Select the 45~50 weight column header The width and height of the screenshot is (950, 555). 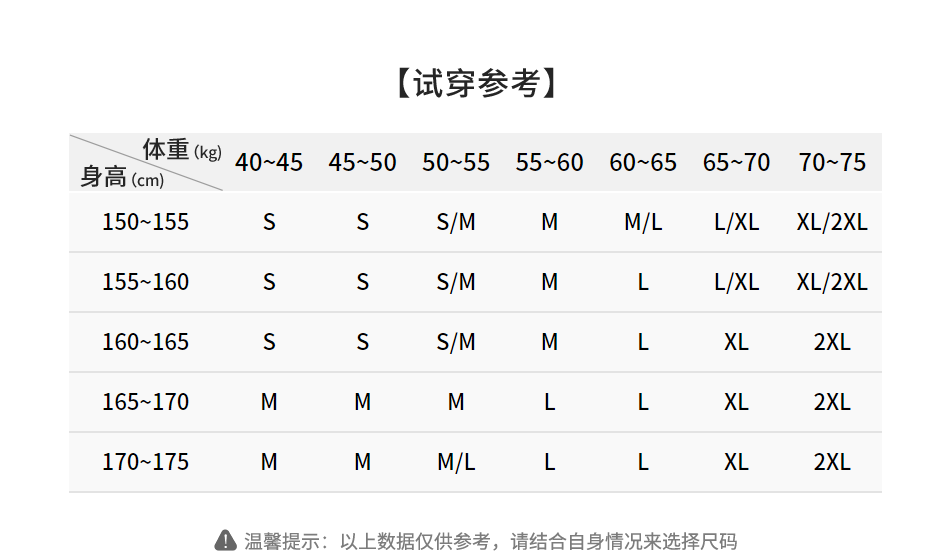click(362, 162)
